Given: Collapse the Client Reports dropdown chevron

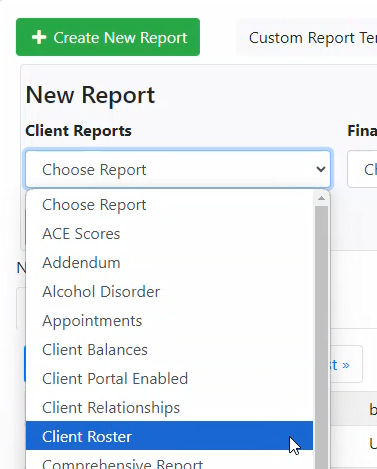Looking at the screenshot, I should [321, 169].
